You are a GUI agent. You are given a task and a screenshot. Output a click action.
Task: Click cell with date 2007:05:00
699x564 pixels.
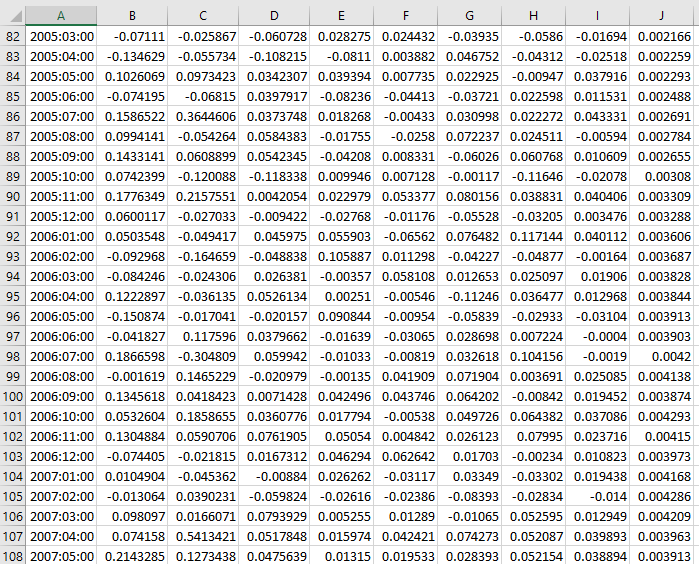pos(61,556)
